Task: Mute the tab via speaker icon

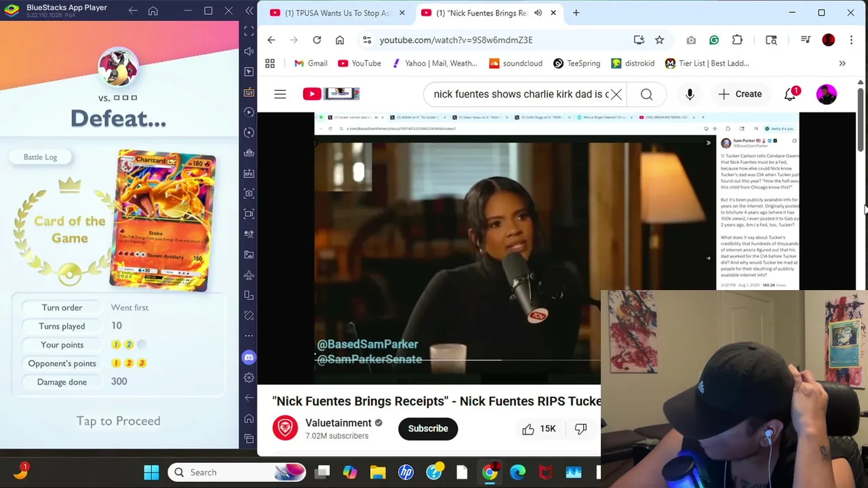Action: [x=538, y=13]
